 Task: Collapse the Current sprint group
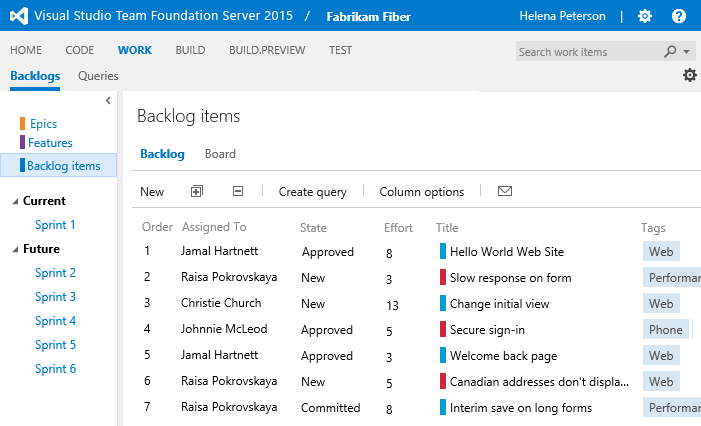(15, 202)
